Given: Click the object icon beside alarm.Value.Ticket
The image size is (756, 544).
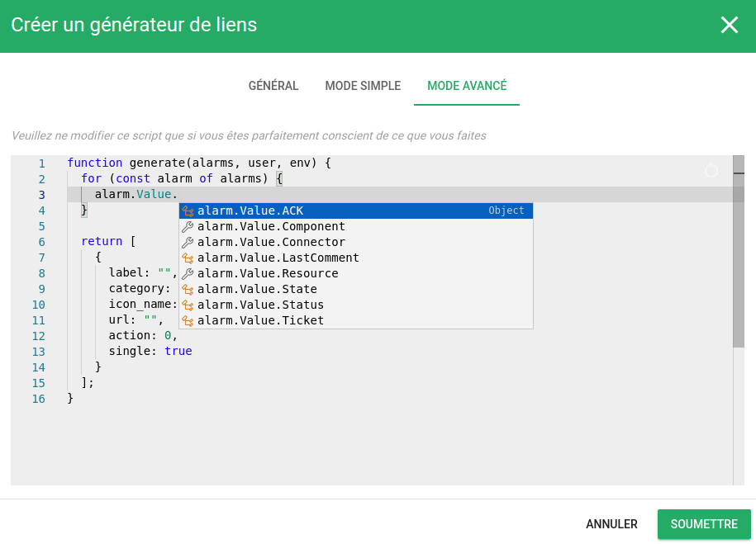Looking at the screenshot, I should click(x=188, y=320).
